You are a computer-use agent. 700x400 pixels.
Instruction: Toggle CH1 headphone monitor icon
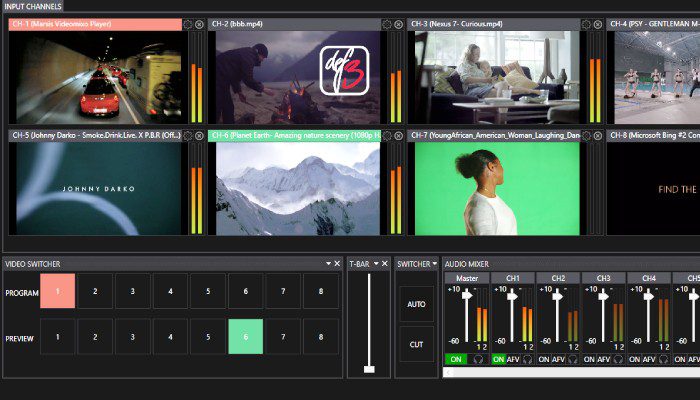[x=527, y=359]
